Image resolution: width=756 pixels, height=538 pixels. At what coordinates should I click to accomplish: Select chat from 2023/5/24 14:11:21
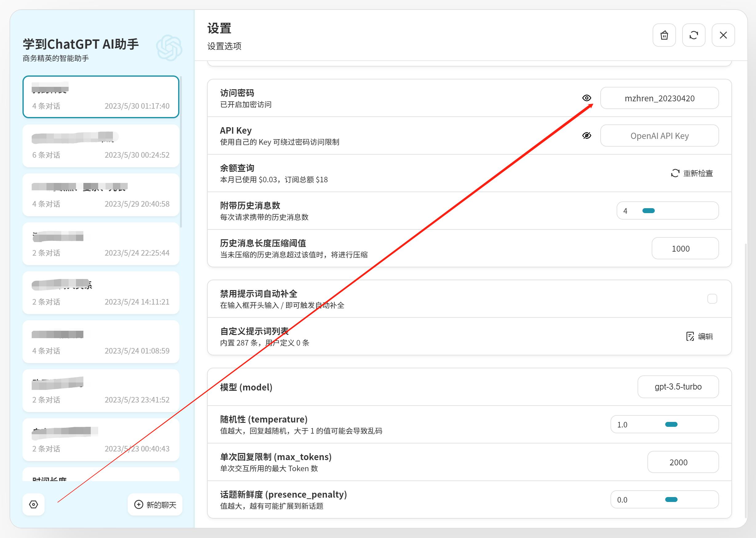[101, 293]
